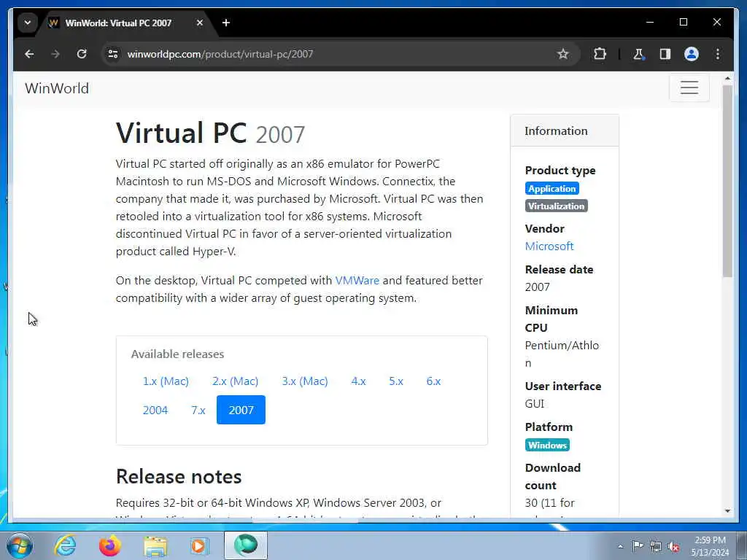Click the GUI user interface value
The width and height of the screenshot is (747, 560).
(x=535, y=404)
